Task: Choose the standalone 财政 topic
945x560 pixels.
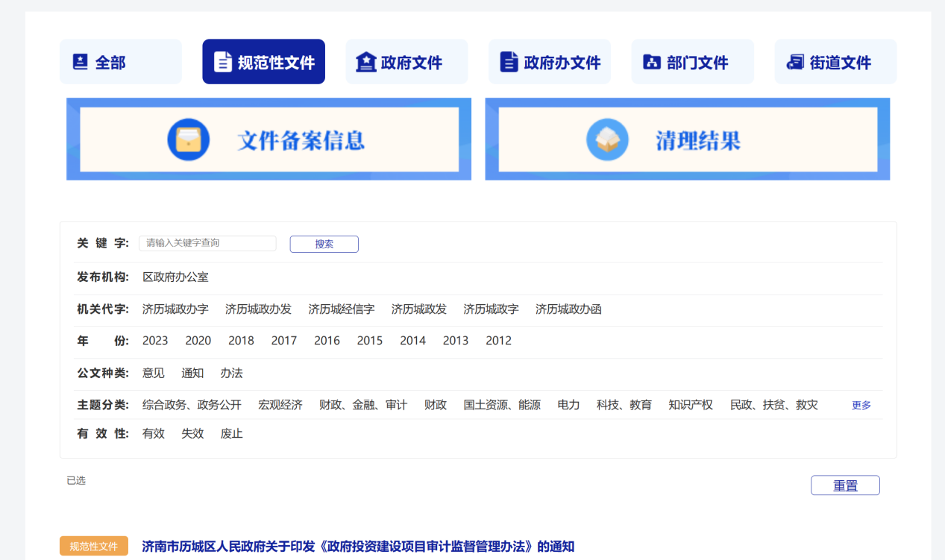Action: click(x=436, y=405)
